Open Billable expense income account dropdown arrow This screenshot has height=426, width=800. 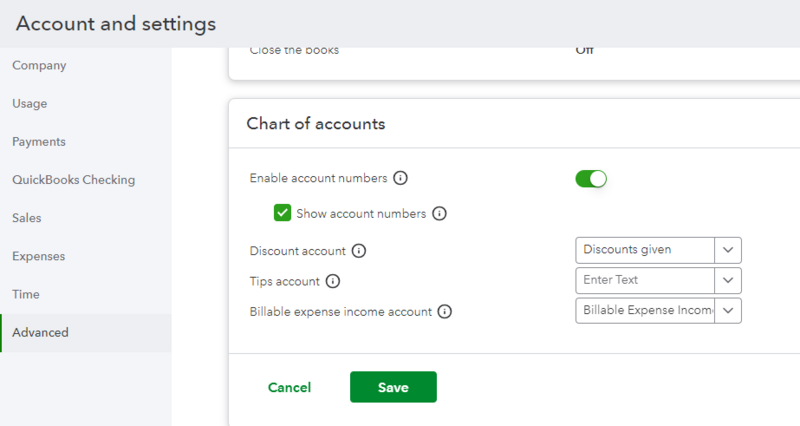[x=728, y=311]
